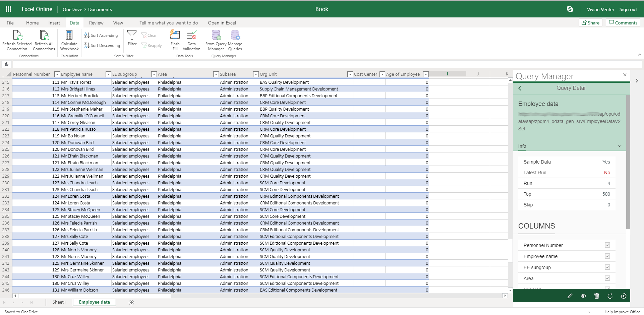Collapse the Info section in Query Detail
Viewport: 644px width, 315px height.
(x=619, y=146)
